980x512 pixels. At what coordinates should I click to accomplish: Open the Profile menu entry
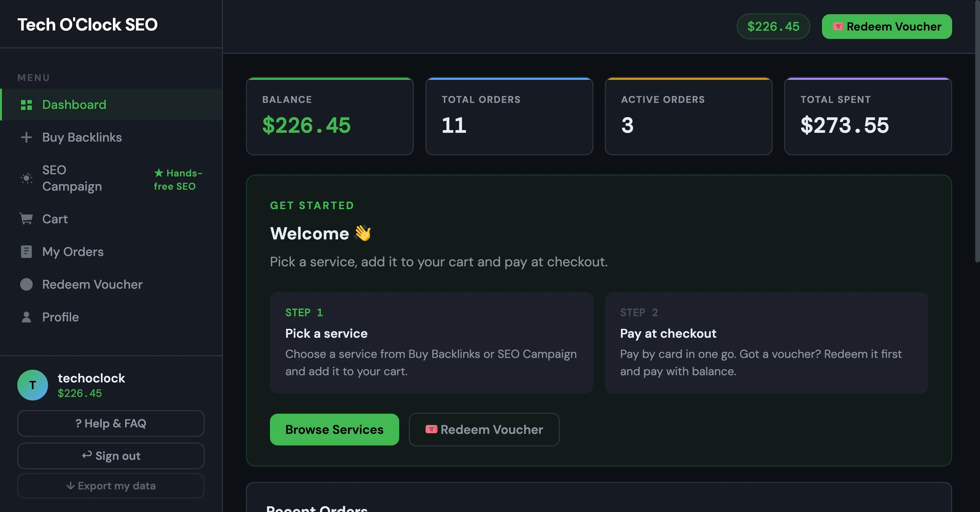[x=111, y=317]
